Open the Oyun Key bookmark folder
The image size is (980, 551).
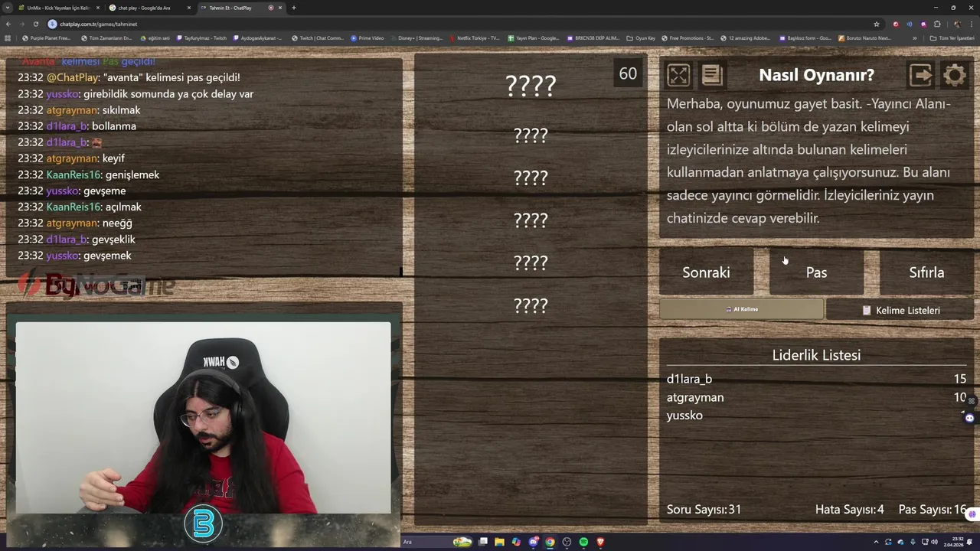pyautogui.click(x=641, y=37)
